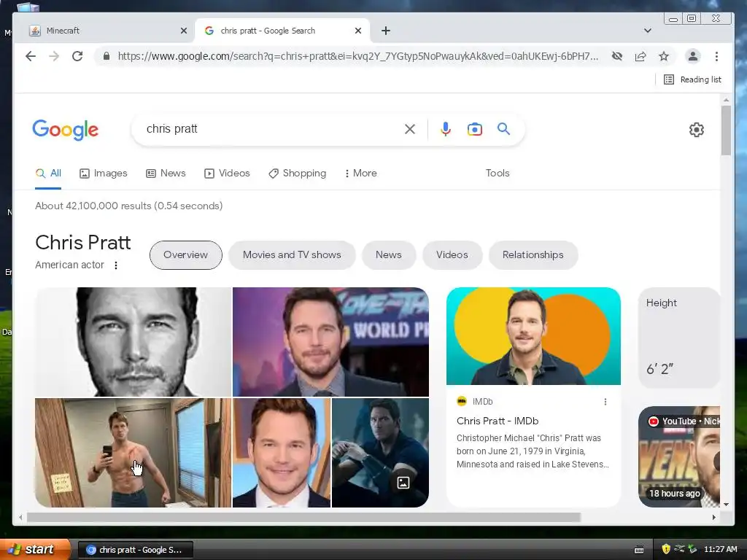Click the vertical scrollbar thumb
Viewport: 747px width, 560px height.
click(726, 131)
